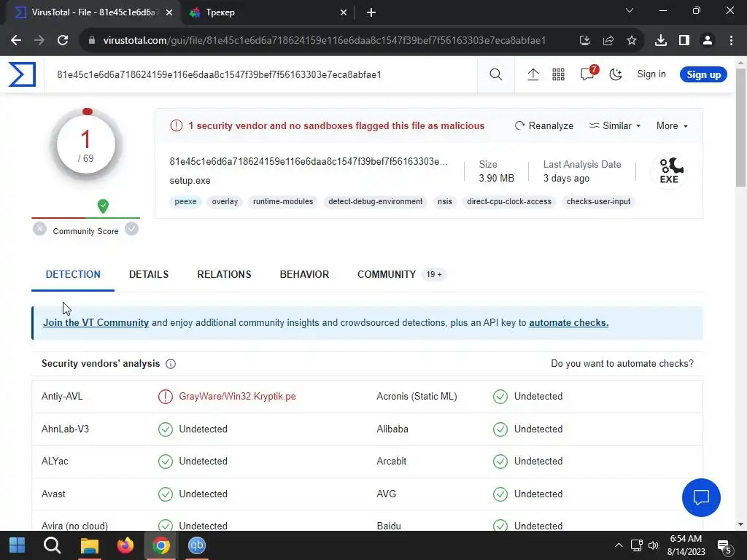This screenshot has height=560, width=747.
Task: Click the checks-user-input tag
Action: tap(598, 202)
